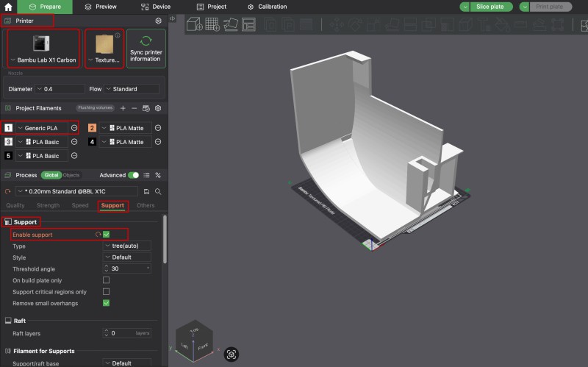This screenshot has width=588, height=367.
Task: Open the Flow Standard dropdown
Action: click(x=132, y=89)
